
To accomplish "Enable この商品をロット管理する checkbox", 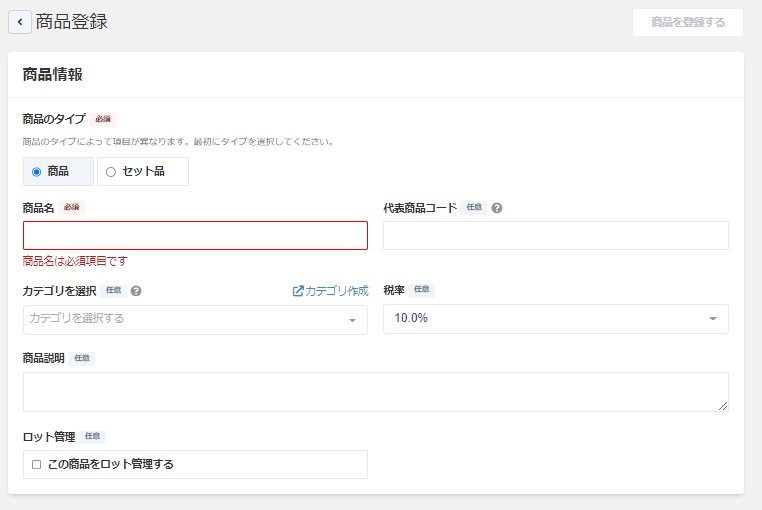I will (x=36, y=464).
